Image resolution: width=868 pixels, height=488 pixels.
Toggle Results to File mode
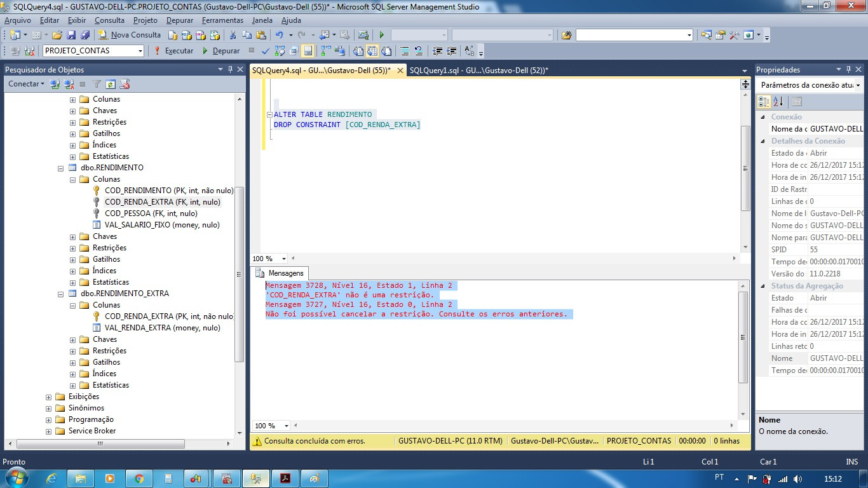(x=386, y=51)
